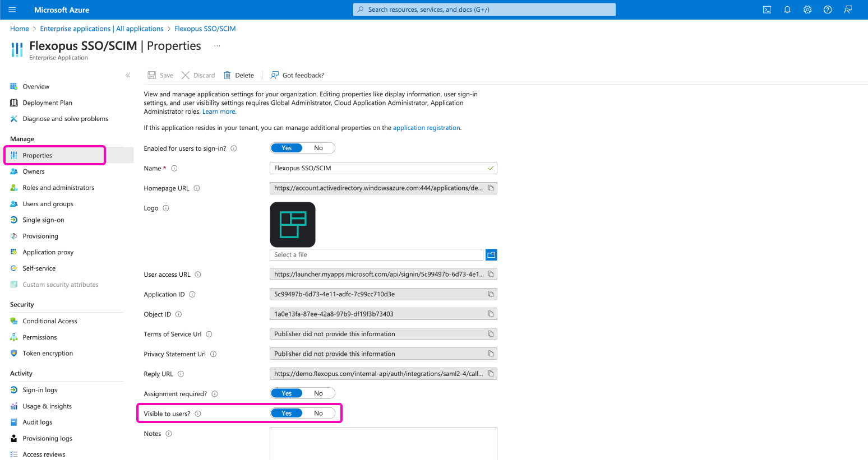
Task: Set Visible to users to No
Action: pos(318,413)
